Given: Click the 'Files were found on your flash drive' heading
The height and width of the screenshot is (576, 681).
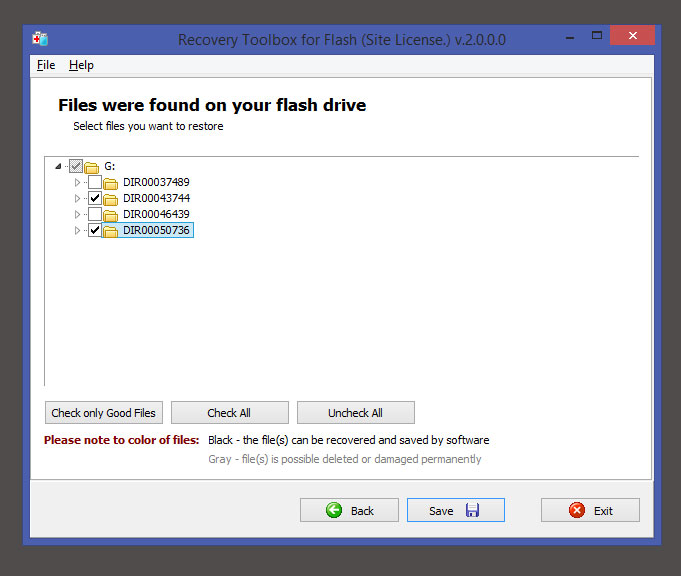Looking at the screenshot, I should pos(212,105).
